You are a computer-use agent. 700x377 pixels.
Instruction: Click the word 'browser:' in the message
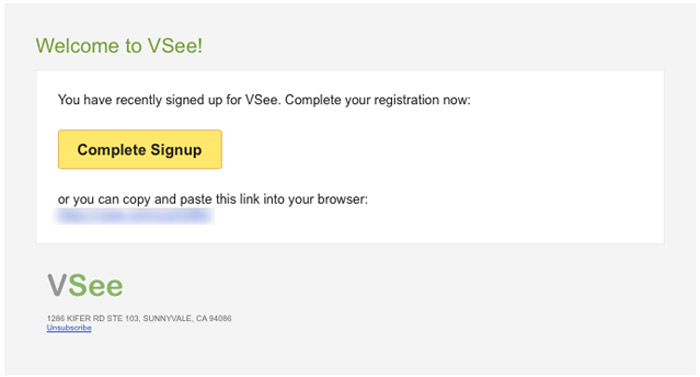coord(342,199)
